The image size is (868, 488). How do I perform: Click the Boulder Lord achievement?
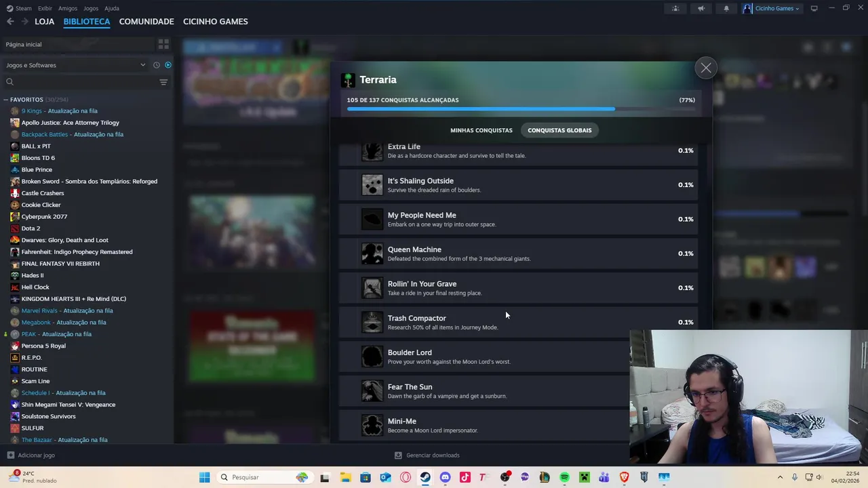pos(484,357)
